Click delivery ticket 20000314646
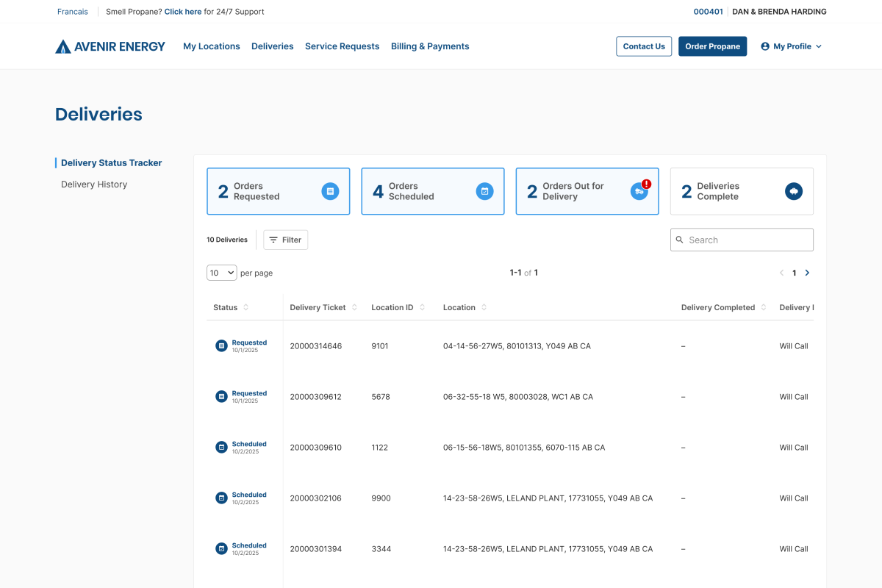The image size is (882, 588). 316,346
